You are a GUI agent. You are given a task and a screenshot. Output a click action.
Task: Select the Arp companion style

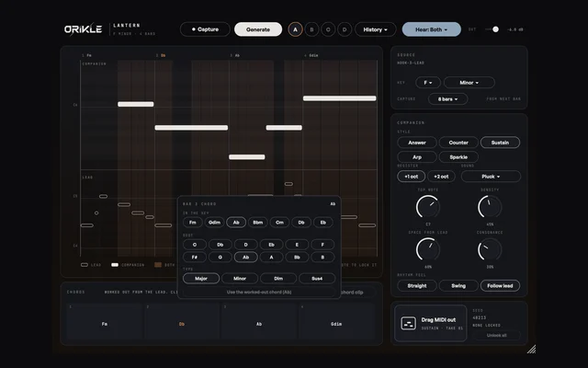point(417,157)
